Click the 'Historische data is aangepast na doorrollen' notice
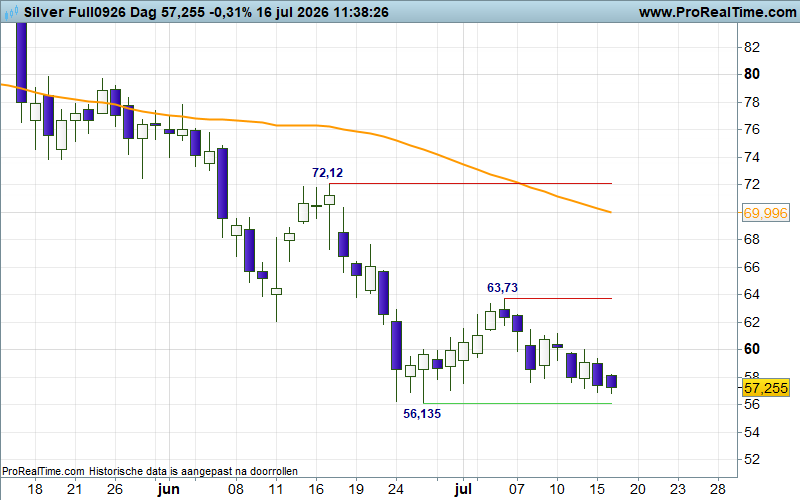 [193, 471]
